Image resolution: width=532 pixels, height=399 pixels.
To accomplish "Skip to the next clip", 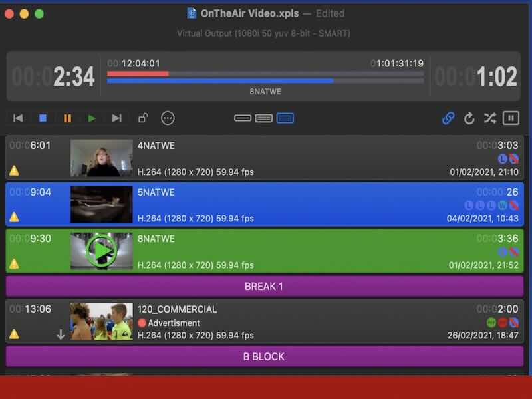I will pyautogui.click(x=116, y=118).
